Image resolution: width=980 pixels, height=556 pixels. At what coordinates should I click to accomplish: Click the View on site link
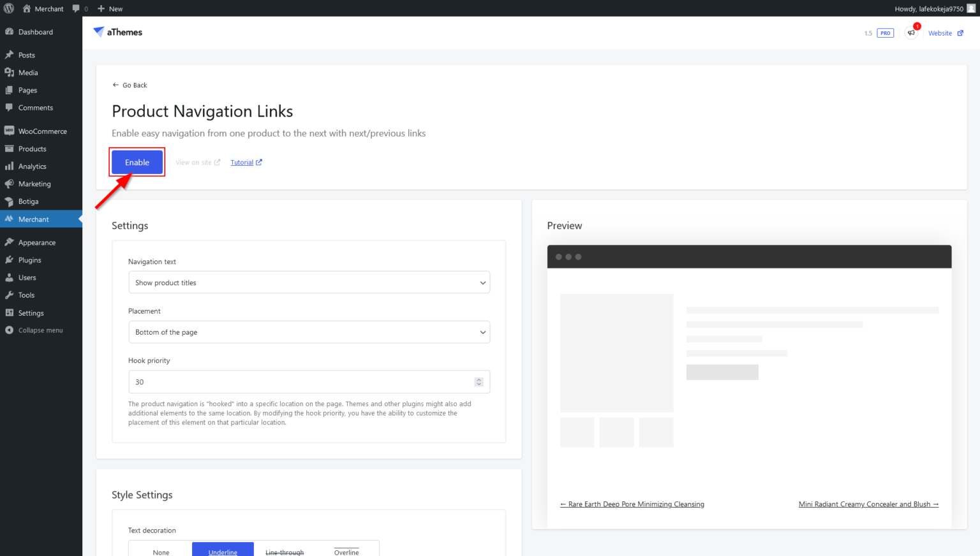pyautogui.click(x=198, y=162)
